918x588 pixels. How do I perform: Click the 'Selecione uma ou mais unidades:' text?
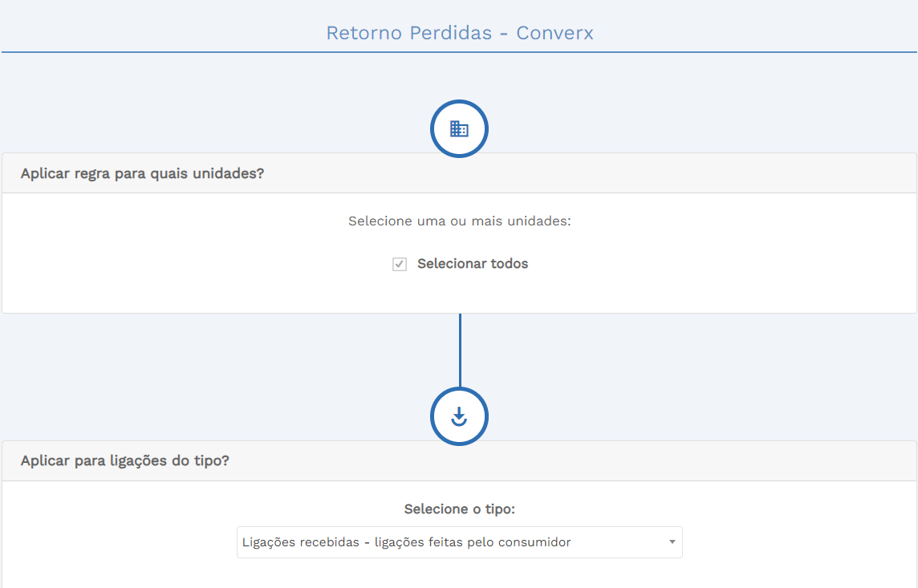(459, 221)
